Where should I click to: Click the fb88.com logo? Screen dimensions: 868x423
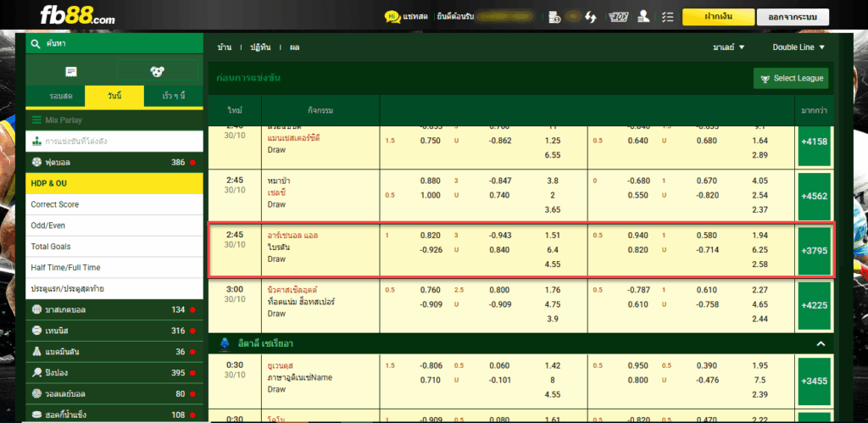point(77,15)
